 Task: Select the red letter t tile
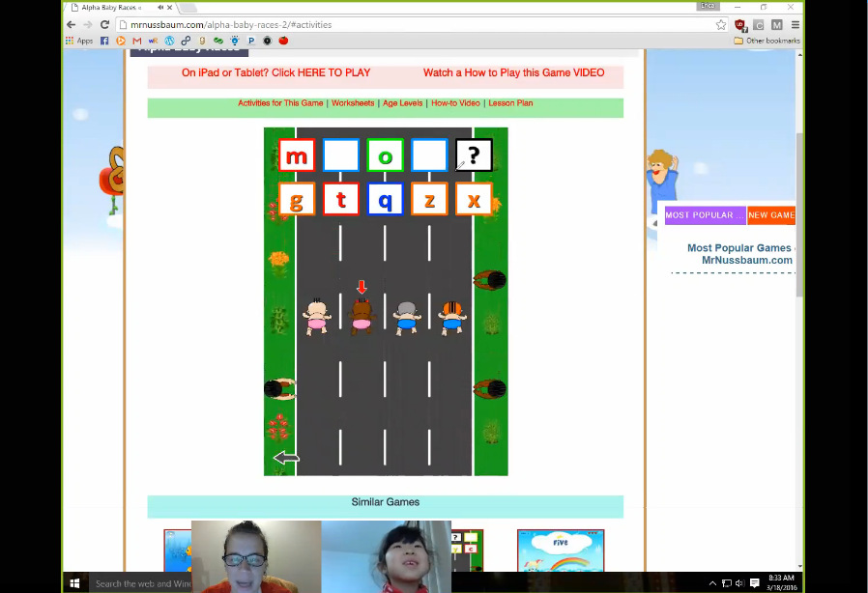341,199
